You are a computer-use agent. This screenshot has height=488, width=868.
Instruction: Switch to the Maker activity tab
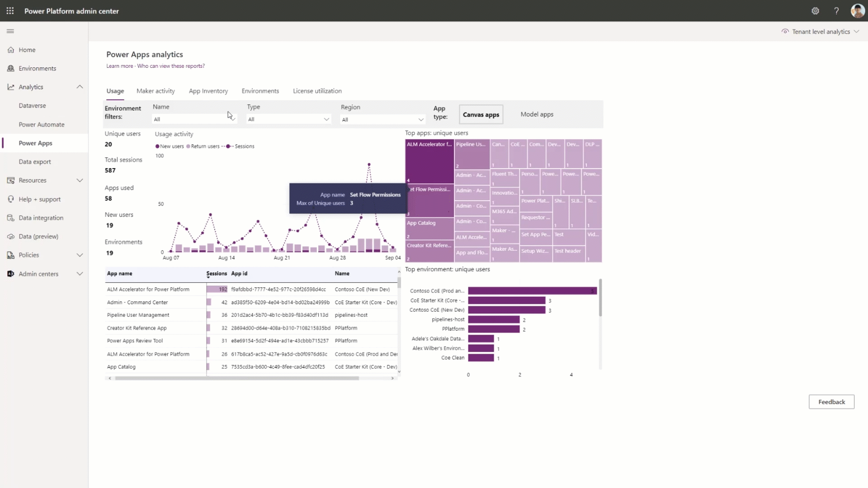point(156,90)
